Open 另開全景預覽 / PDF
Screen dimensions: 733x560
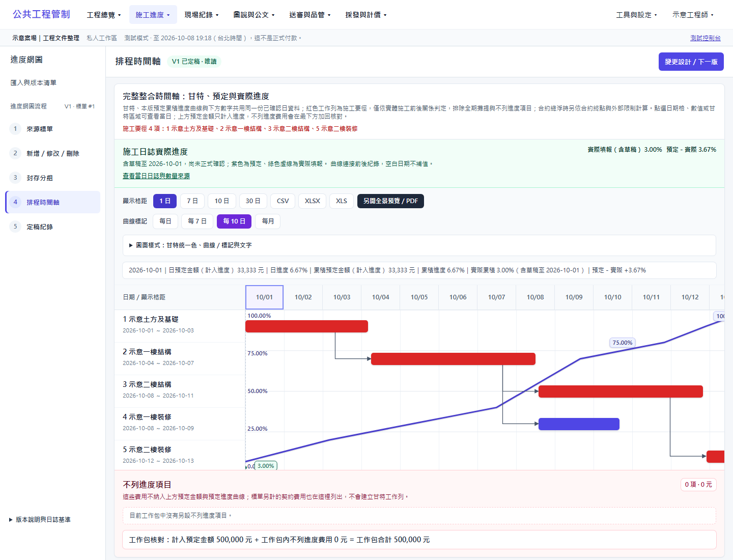tap(390, 201)
